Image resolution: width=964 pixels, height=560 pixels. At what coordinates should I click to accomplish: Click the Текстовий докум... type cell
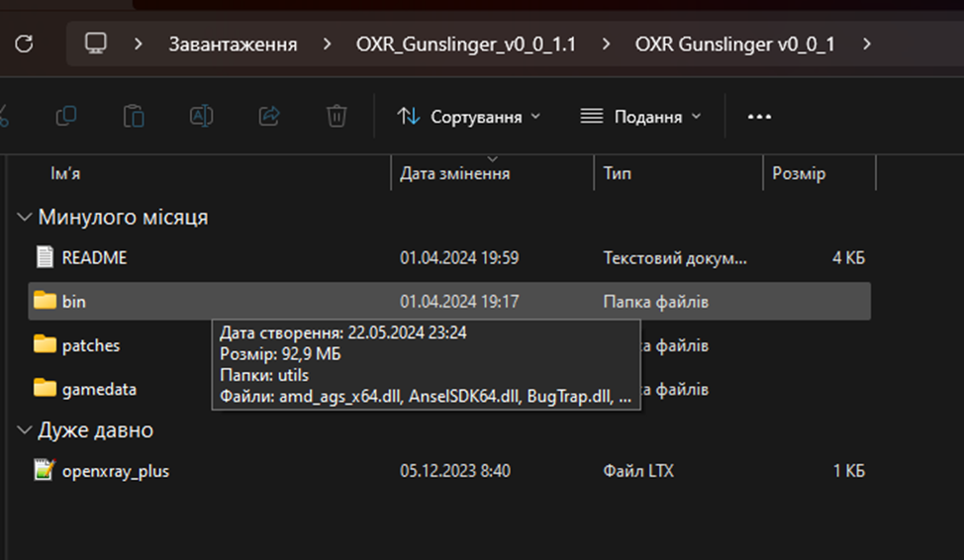(x=675, y=257)
